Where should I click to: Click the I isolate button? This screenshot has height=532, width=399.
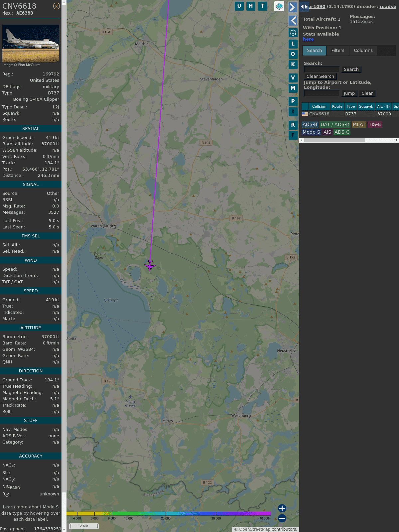coord(293,112)
